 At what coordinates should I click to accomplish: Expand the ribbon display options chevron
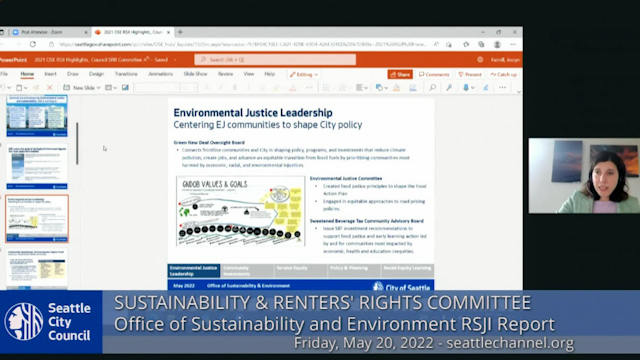coord(519,92)
